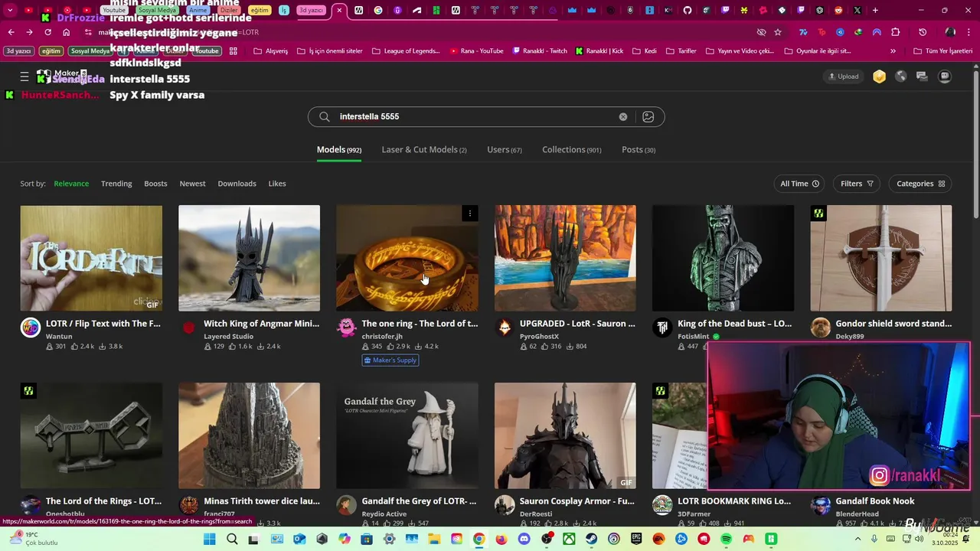Open Minas Tirith tower dice title
This screenshot has height=551, width=980.
click(262, 501)
